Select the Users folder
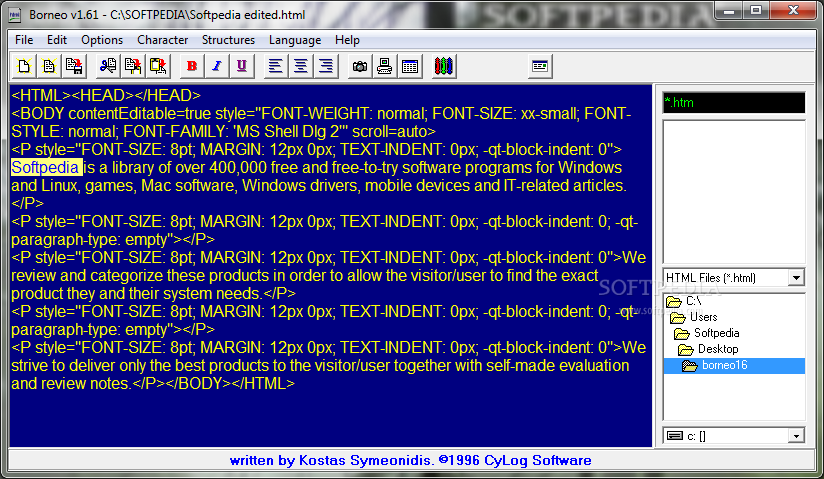Screen dimensions: 824x479 click(x=694, y=317)
